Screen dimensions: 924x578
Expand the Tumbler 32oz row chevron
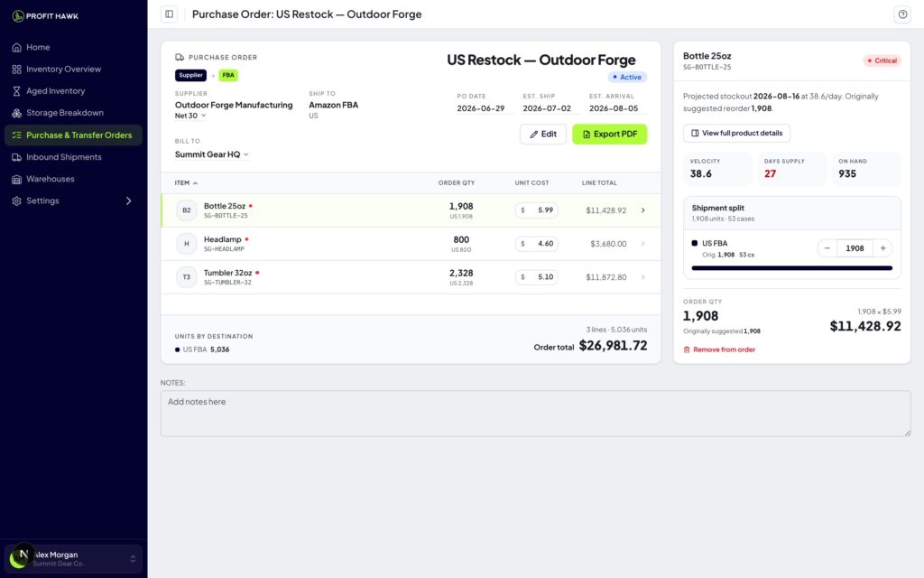(x=642, y=276)
